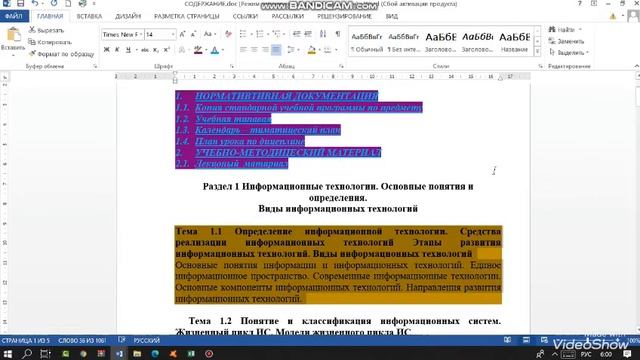The image size is (640, 360).
Task: Toggle superscript formatting
Action: (167, 50)
